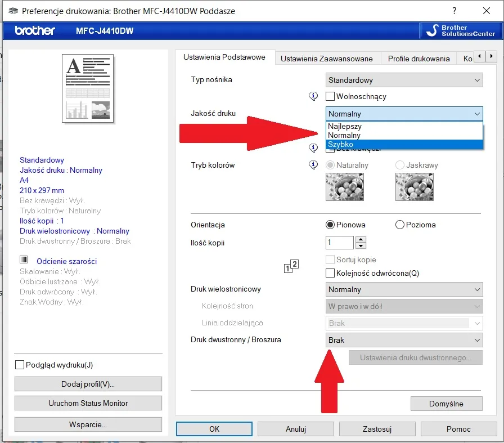Expand Druk dwustronny / Broszura dropdown
504x443 pixels.
(x=404, y=340)
